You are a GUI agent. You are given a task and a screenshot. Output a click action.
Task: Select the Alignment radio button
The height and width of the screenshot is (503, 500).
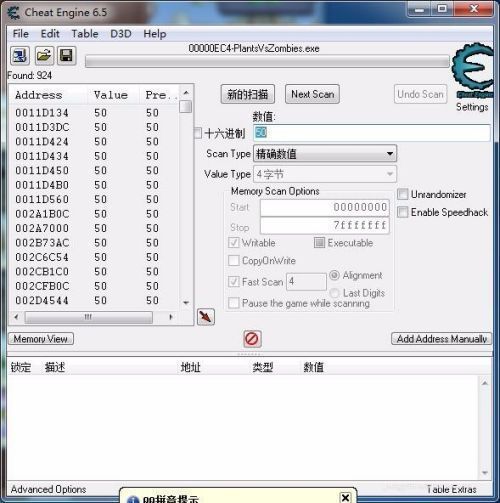point(334,275)
